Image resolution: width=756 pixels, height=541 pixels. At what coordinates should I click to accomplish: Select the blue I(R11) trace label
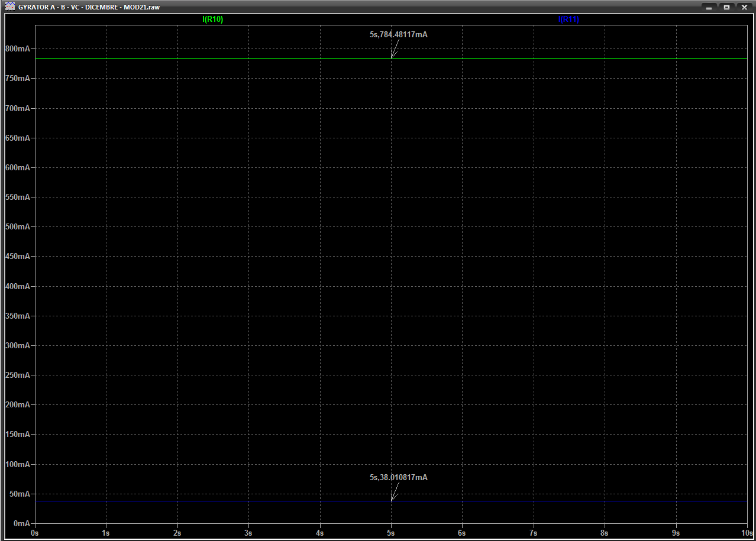(x=568, y=20)
